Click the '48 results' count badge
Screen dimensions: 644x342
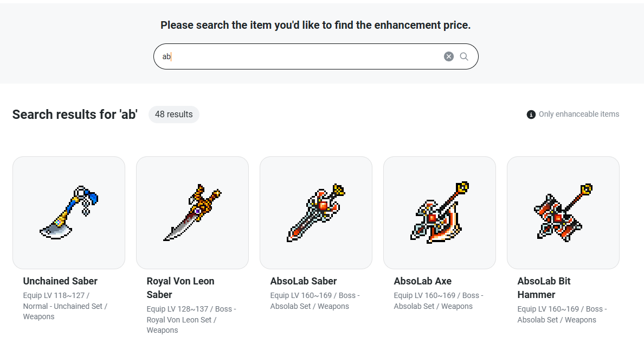tap(174, 115)
